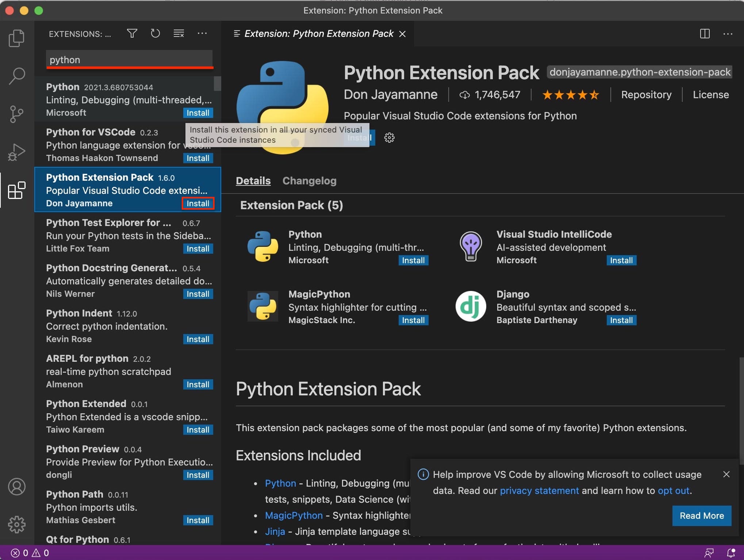Follow the MagicPython link under Extensions Included
The width and height of the screenshot is (744, 560).
[x=294, y=515]
